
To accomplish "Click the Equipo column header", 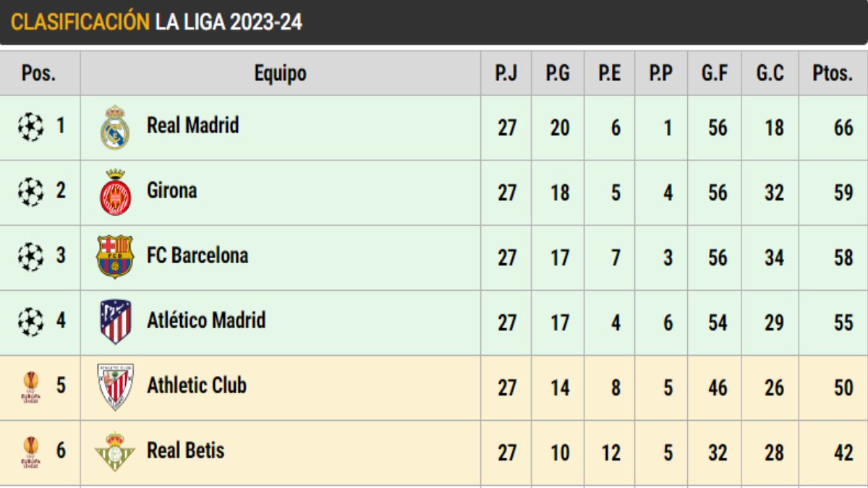I will tap(280, 73).
